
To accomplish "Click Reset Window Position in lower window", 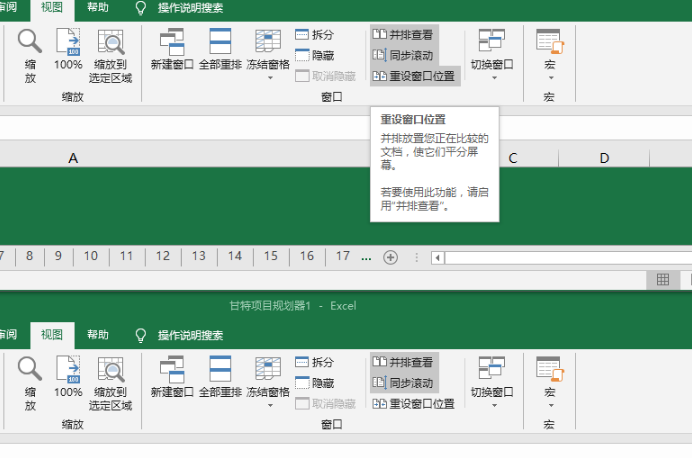I will click(x=414, y=404).
